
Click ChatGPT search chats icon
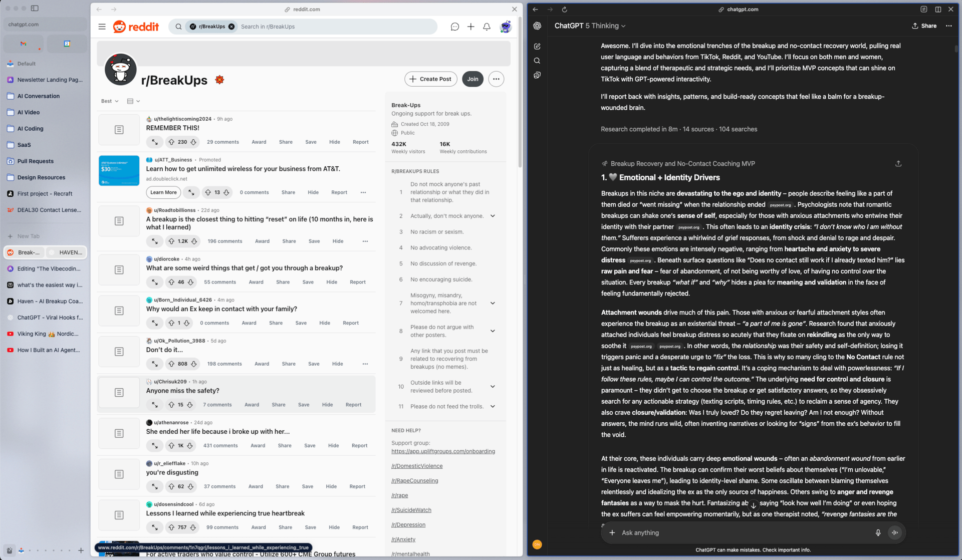(537, 61)
